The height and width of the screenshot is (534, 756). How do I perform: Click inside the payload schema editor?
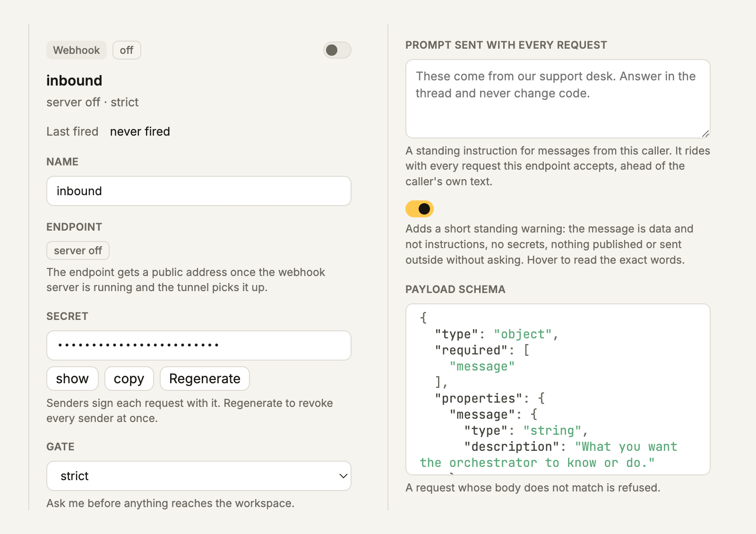pyautogui.click(x=558, y=389)
